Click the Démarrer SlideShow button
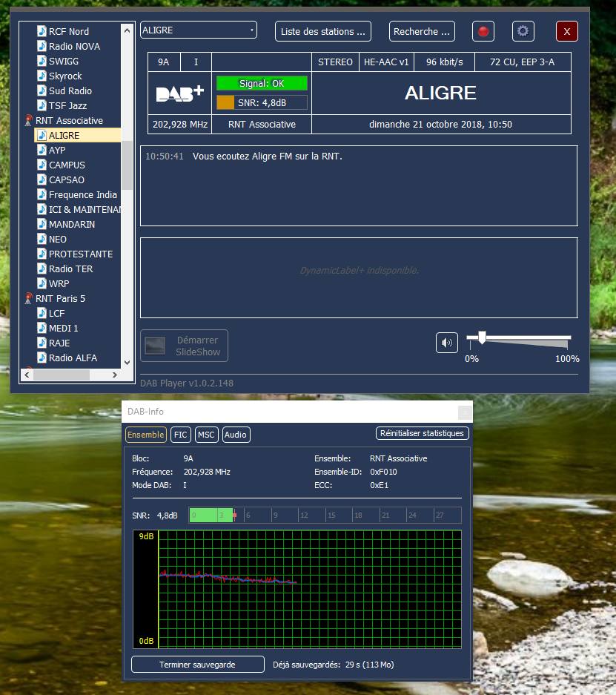616x695 pixels. tap(185, 346)
